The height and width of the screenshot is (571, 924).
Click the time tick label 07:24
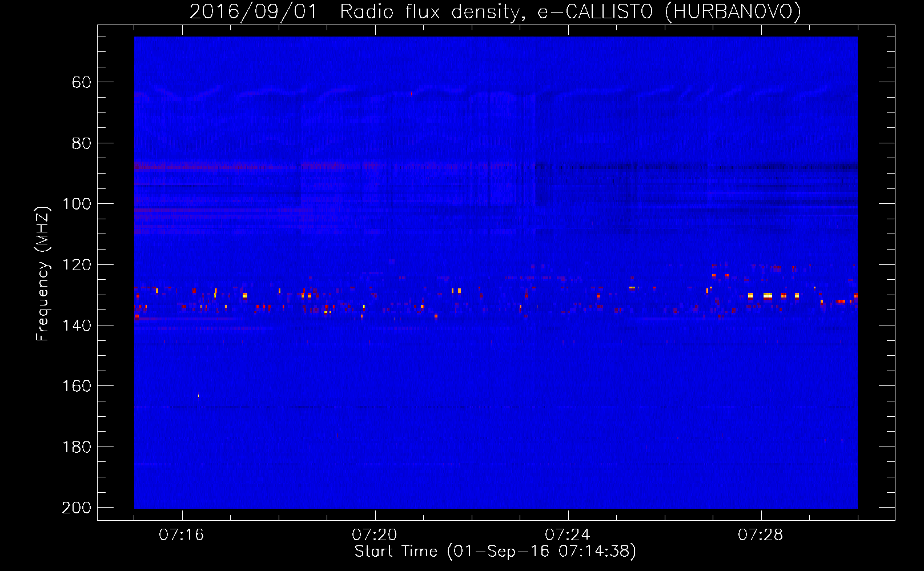[x=568, y=535]
